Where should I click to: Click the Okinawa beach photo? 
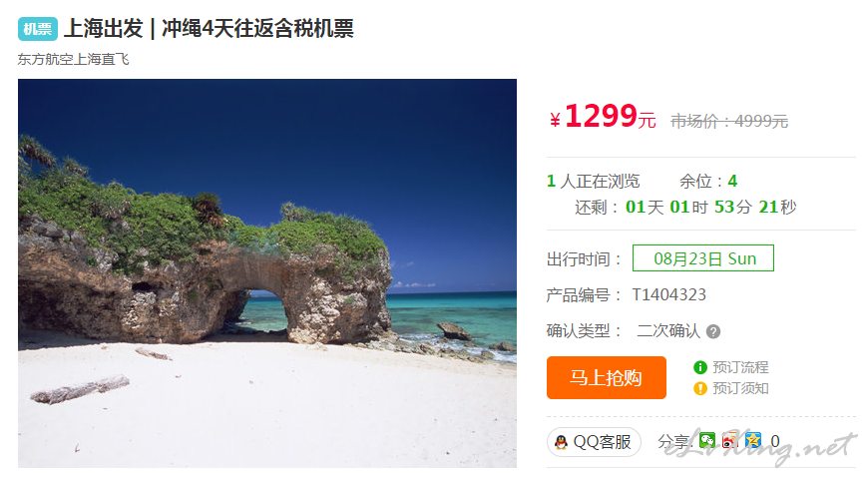(x=267, y=273)
